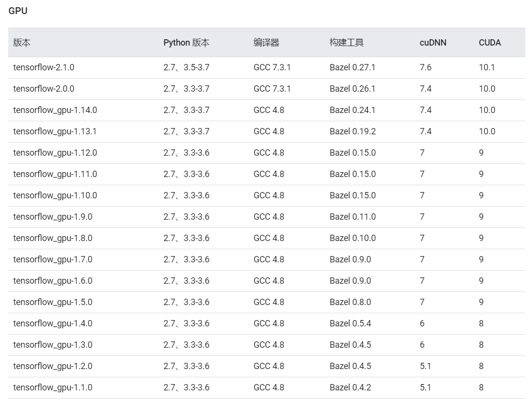
Task: Click CUDA 10.0 in tensorflow_gpu-1.13.1 row
Action: click(487, 131)
